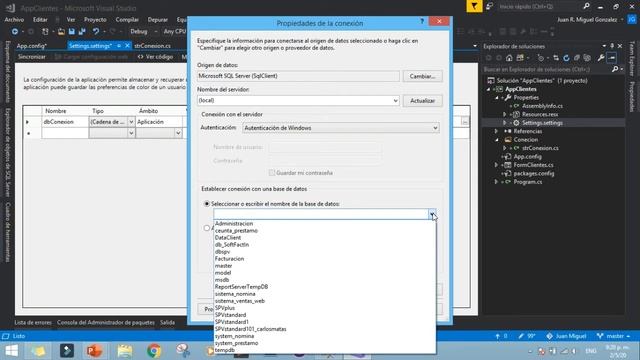The width and height of the screenshot is (640, 360).
Task: Click the yellow notifications filter flag icon
Action: point(474,6)
